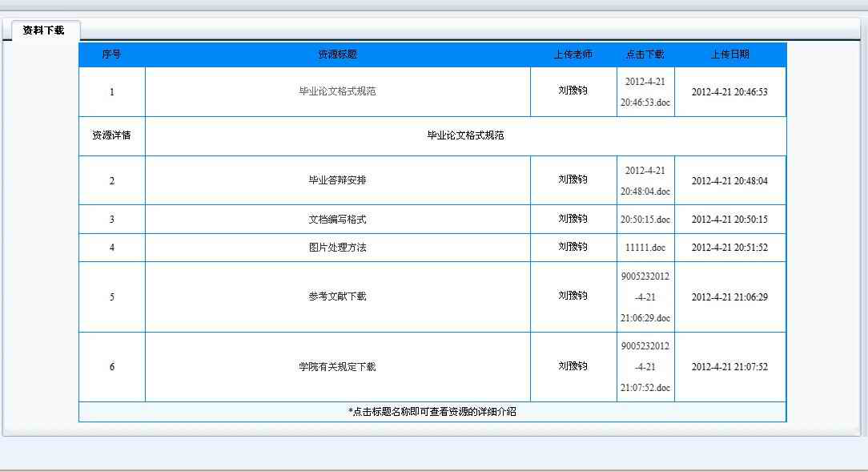Viewport: 868px width, 472px height.
Task: Switch to the 资料下载 tab
Action: tap(43, 30)
